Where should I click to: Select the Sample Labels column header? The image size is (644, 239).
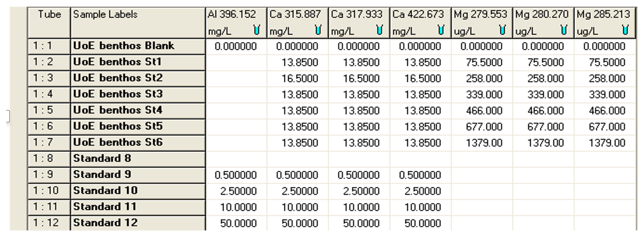coord(138,22)
